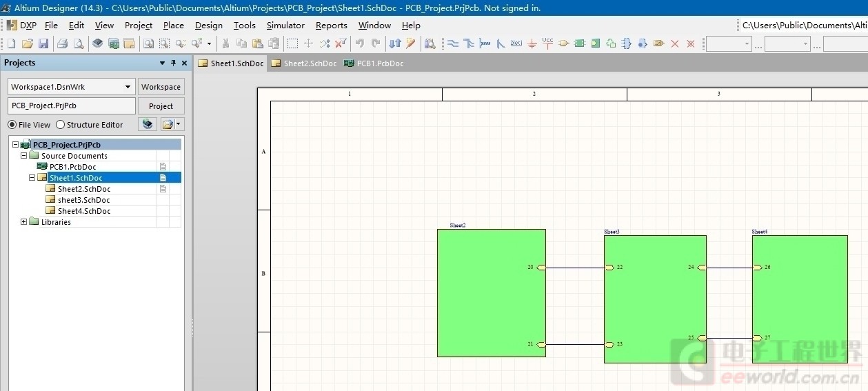Screen dimensions: 868x391
Task: Open the File menu
Action: (x=51, y=25)
